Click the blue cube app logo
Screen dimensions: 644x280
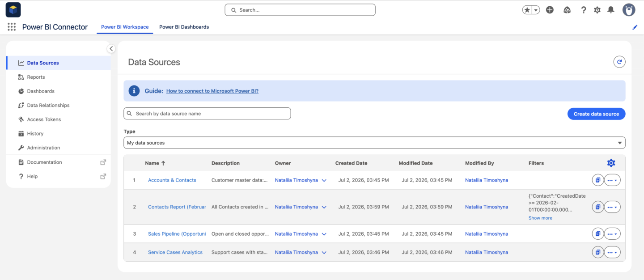[x=13, y=10]
